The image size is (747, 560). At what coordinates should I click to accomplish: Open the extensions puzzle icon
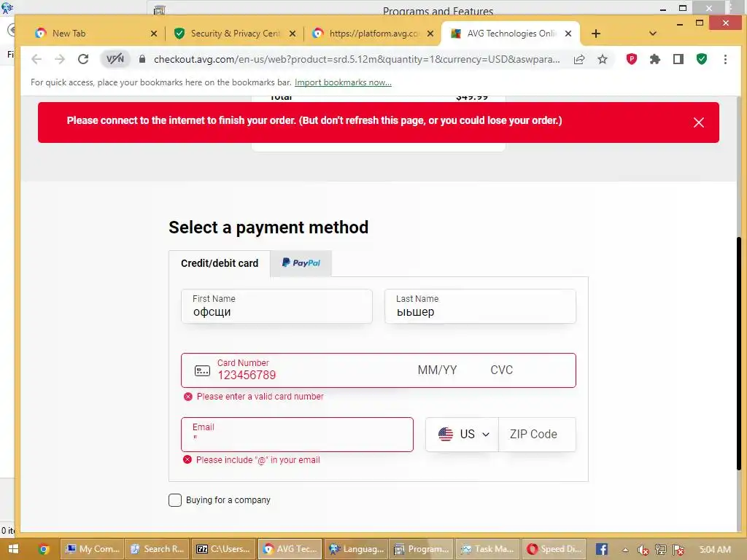point(655,59)
